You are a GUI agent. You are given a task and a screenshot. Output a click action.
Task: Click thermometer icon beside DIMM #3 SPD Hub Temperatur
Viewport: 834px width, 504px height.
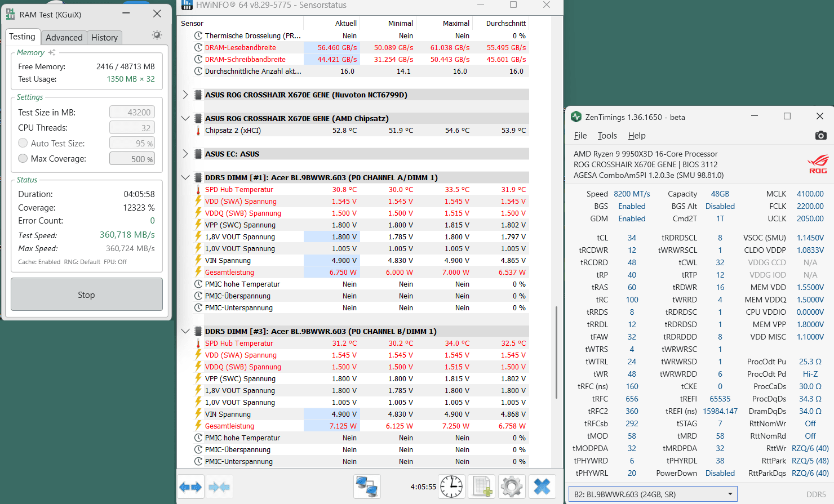pyautogui.click(x=198, y=344)
